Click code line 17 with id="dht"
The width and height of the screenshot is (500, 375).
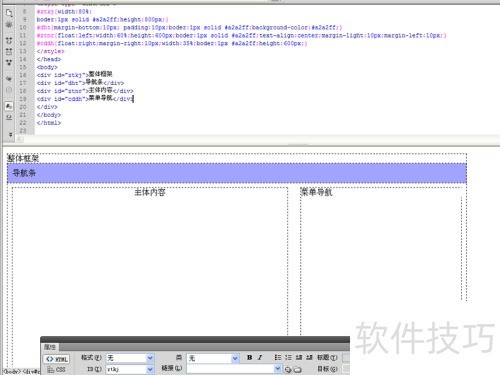pyautogui.click(x=80, y=83)
